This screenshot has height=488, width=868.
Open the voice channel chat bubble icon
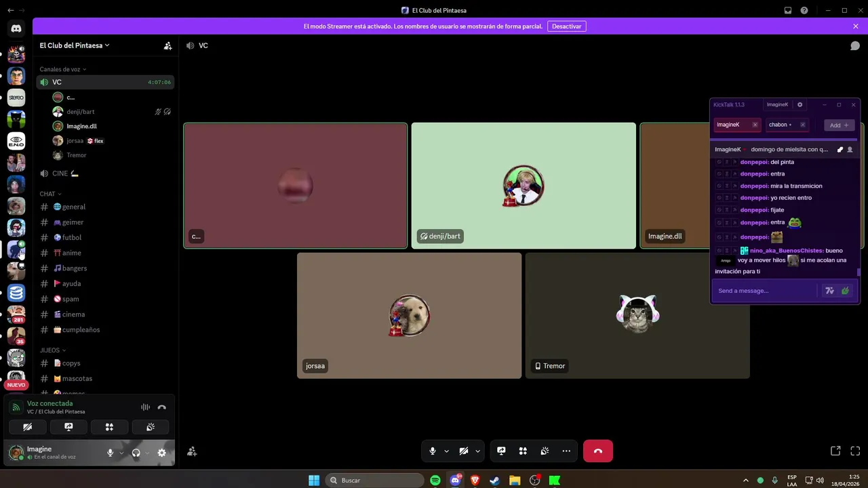[x=855, y=45]
